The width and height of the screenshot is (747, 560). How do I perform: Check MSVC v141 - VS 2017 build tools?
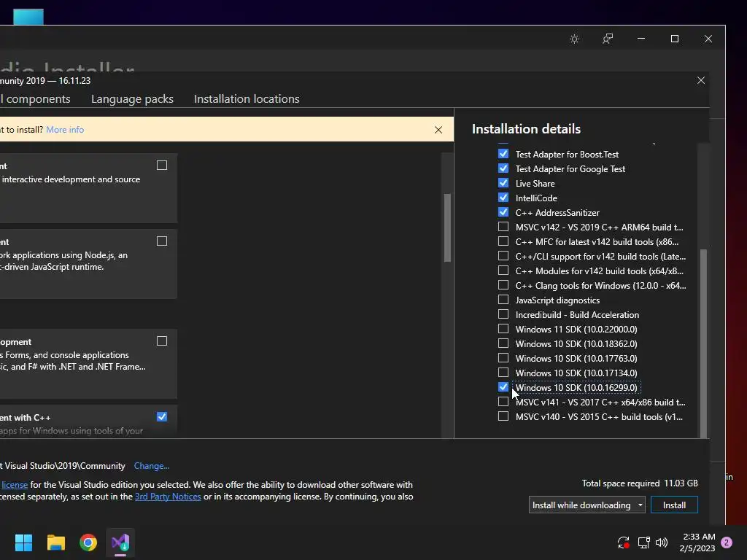click(503, 402)
